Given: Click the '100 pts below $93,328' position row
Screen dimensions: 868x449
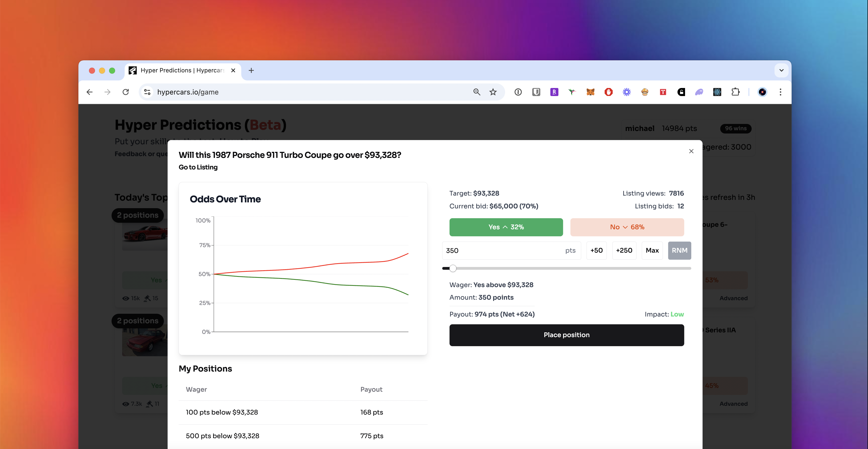Looking at the screenshot, I should [x=303, y=412].
